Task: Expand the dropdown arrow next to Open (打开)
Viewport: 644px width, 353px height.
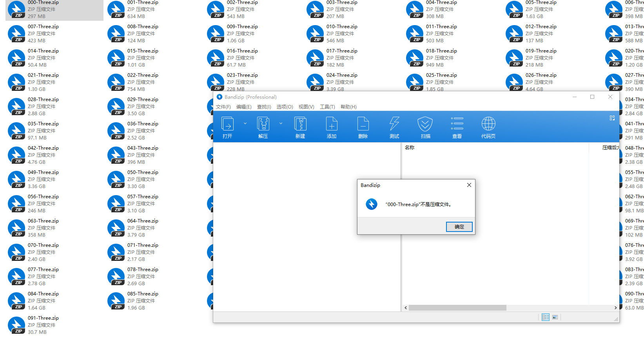Action: pyautogui.click(x=245, y=123)
